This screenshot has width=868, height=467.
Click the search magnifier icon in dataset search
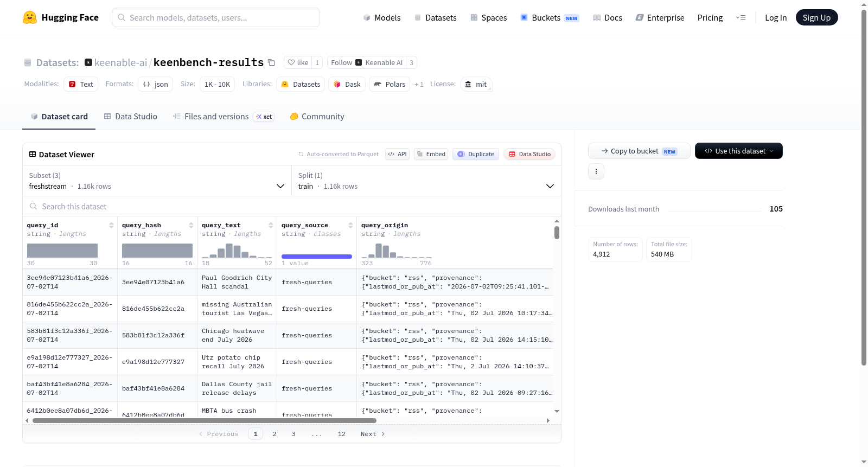[34, 207]
